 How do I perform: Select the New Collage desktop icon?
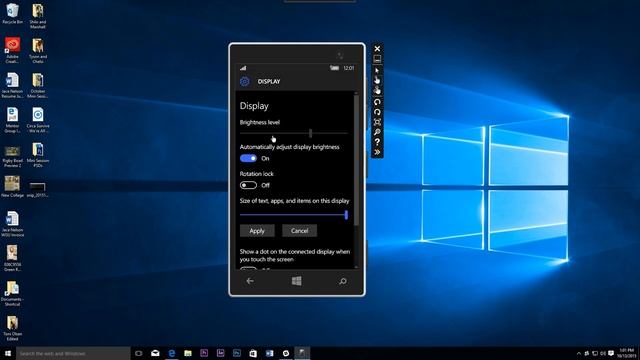(12, 187)
